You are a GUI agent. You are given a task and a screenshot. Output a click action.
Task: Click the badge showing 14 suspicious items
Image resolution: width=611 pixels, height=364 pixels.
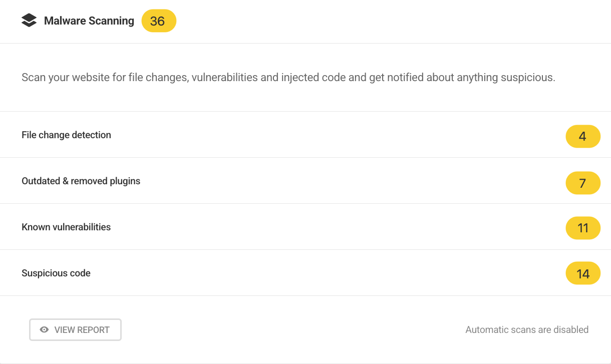pyautogui.click(x=583, y=273)
